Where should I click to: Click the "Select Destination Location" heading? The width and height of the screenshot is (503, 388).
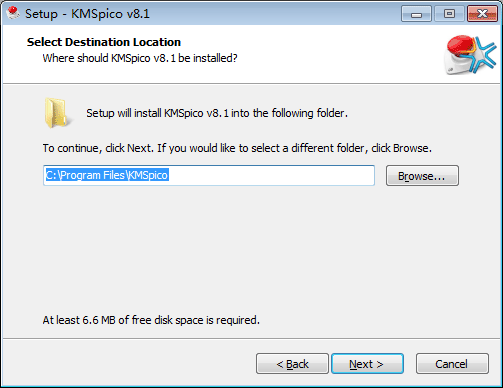click(x=104, y=42)
